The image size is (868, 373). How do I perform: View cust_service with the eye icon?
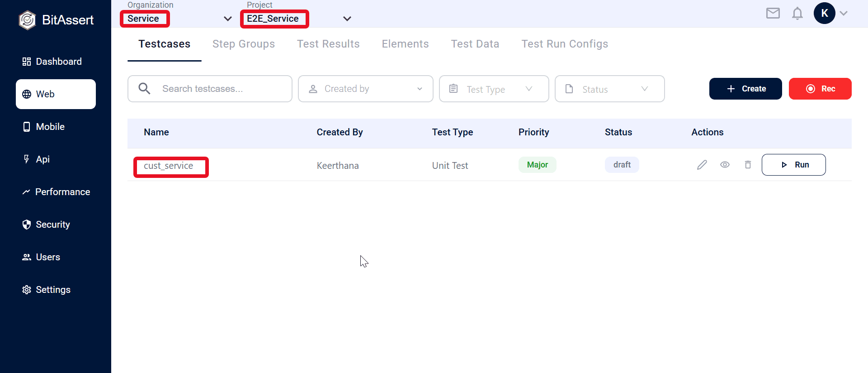click(725, 165)
